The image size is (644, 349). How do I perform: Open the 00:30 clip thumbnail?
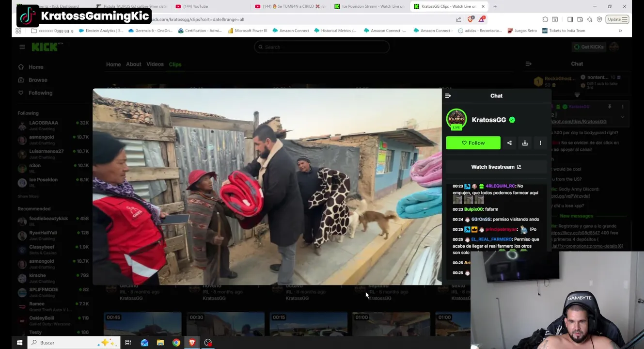tap(225, 324)
